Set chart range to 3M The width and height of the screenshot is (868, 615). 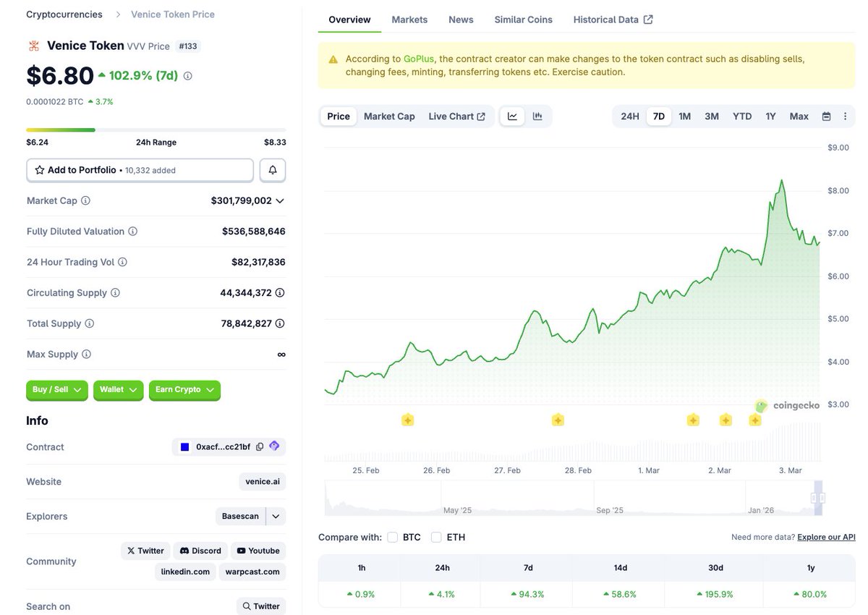pyautogui.click(x=712, y=116)
